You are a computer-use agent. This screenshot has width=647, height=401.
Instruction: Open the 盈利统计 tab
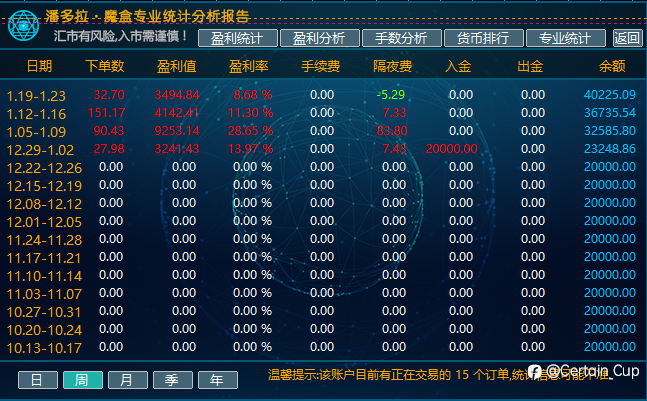(x=237, y=38)
